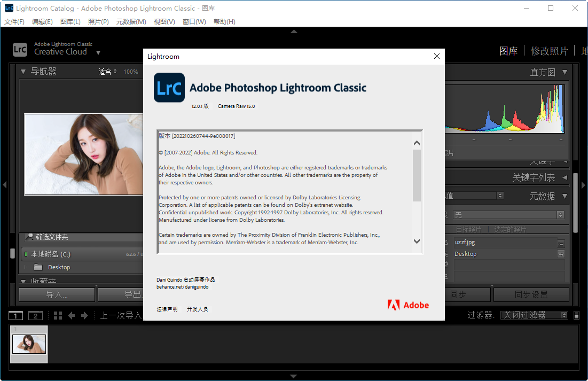Expand the 关键字列表 panel
The height and width of the screenshot is (381, 588).
coord(565,177)
